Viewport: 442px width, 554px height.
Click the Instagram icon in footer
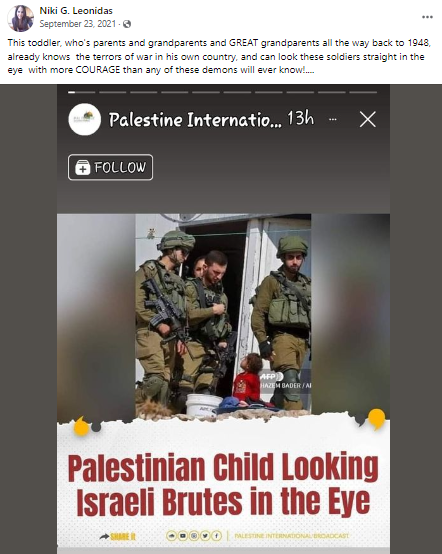tap(194, 536)
